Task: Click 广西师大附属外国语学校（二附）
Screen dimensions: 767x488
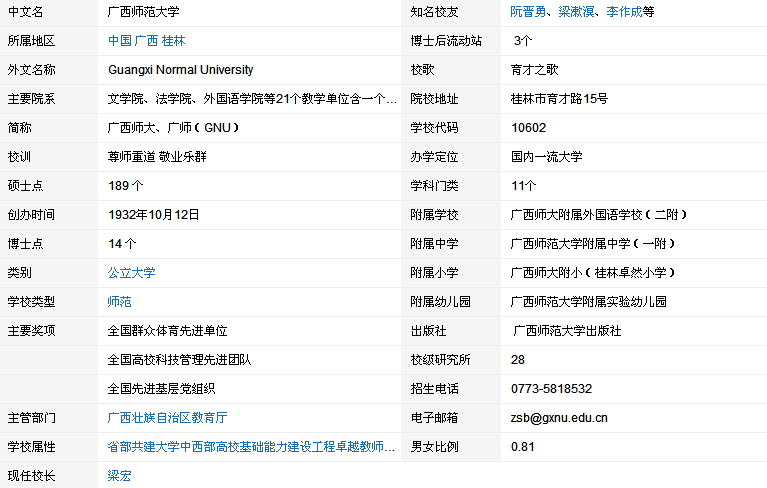Action: 599,215
